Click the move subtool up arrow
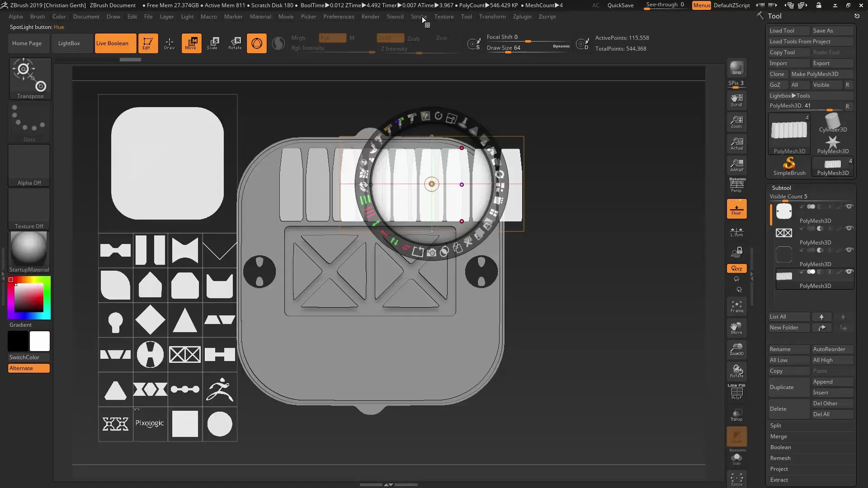Viewport: 868px width, 488px height. click(821, 317)
